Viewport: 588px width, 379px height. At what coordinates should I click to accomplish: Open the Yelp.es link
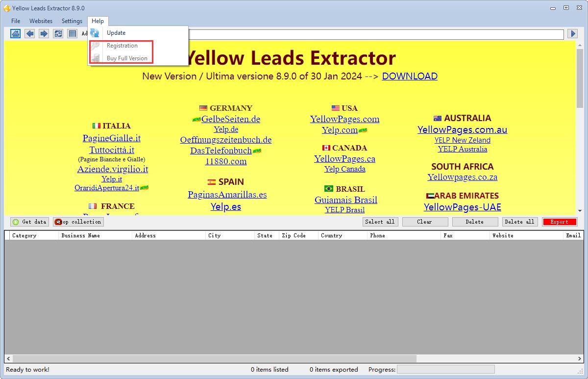(226, 206)
